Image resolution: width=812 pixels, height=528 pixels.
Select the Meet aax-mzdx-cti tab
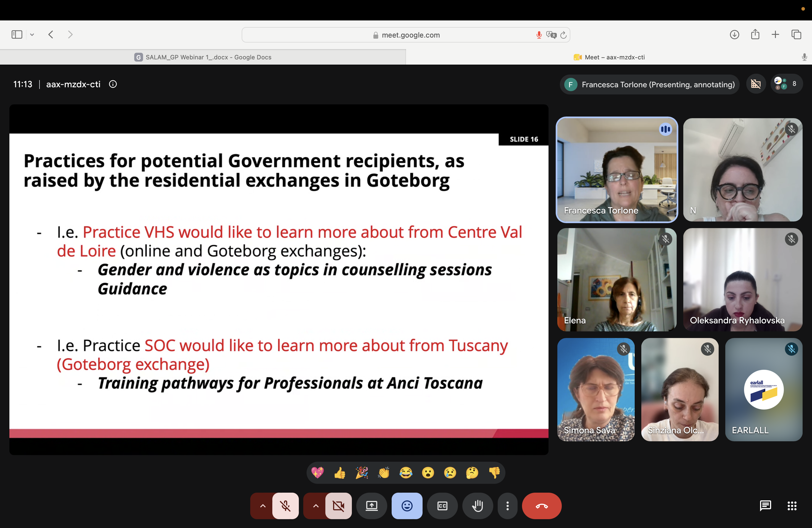click(609, 57)
